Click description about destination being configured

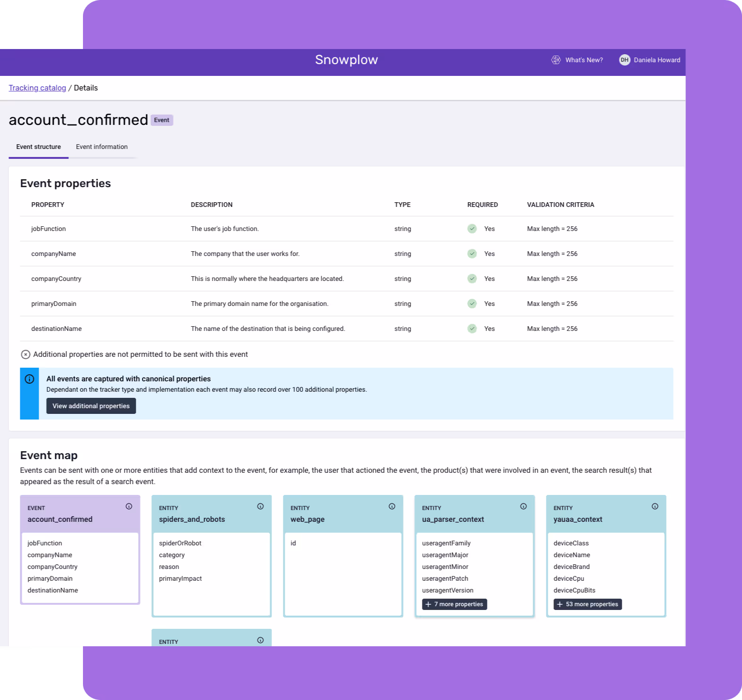pos(268,329)
